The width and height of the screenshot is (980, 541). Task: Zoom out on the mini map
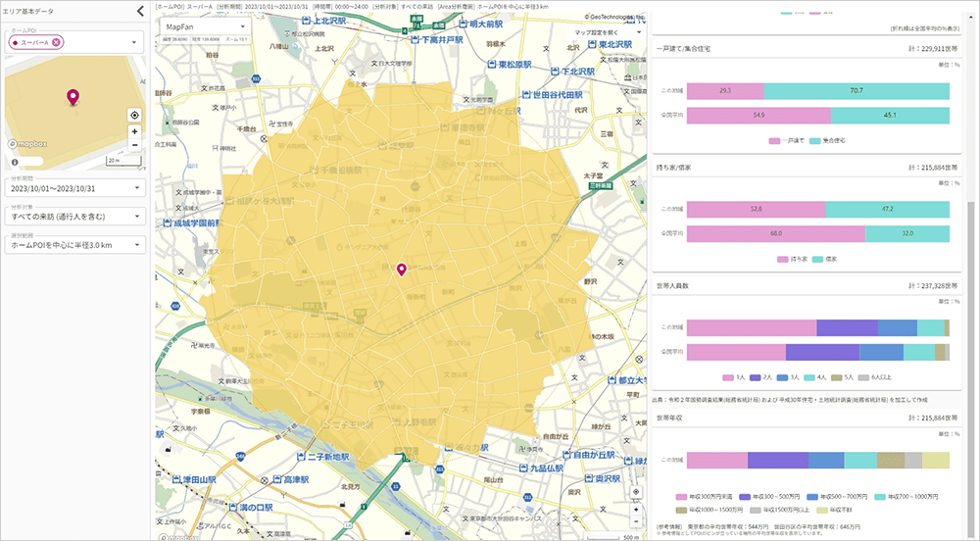(x=134, y=145)
